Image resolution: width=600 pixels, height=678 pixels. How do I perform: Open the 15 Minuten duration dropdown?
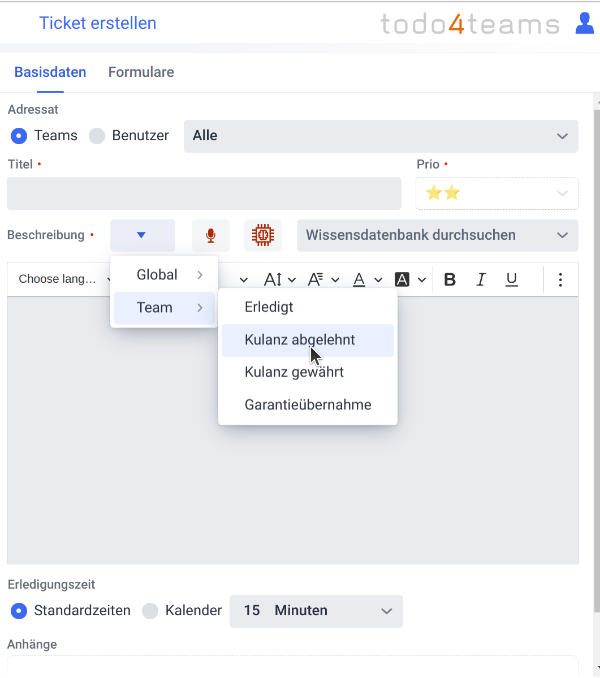(x=316, y=611)
